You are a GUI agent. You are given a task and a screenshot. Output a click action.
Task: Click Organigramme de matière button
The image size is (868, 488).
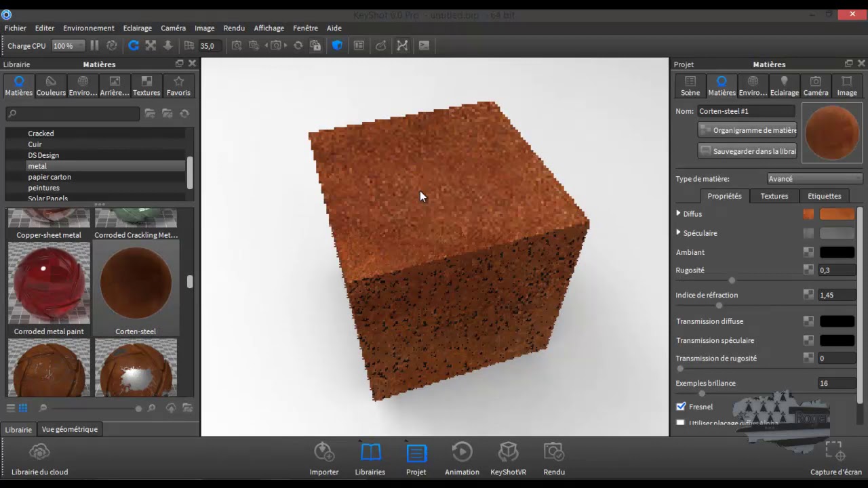(x=747, y=130)
